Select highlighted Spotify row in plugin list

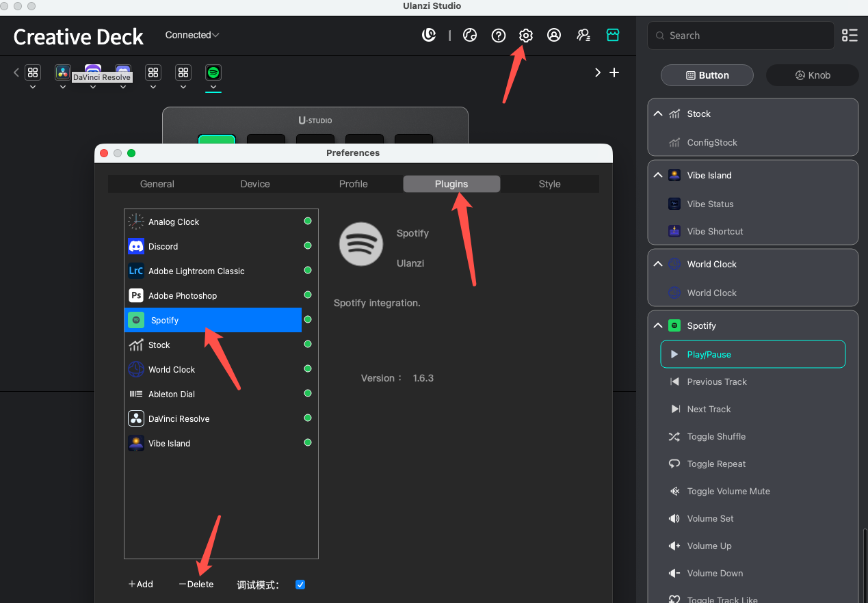point(213,320)
